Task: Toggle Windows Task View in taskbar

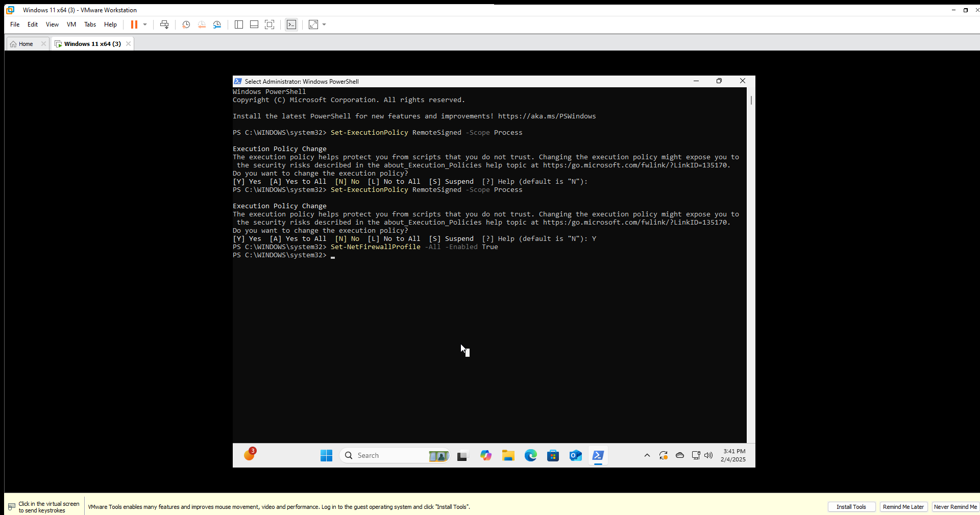Action: pyautogui.click(x=462, y=455)
